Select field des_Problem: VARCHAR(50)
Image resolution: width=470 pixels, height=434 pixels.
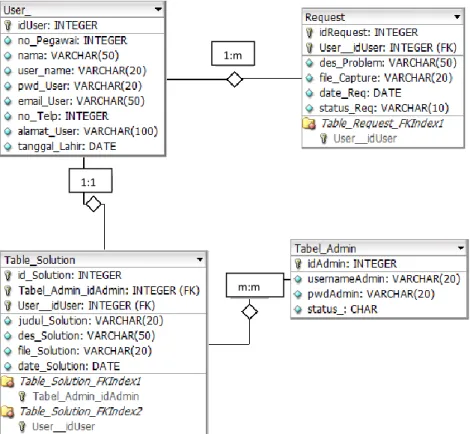coord(388,63)
